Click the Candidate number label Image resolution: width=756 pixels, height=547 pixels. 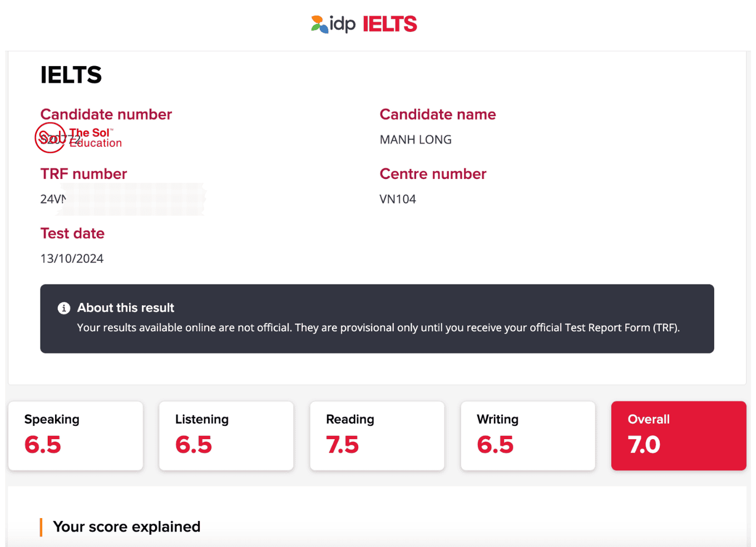(x=106, y=115)
